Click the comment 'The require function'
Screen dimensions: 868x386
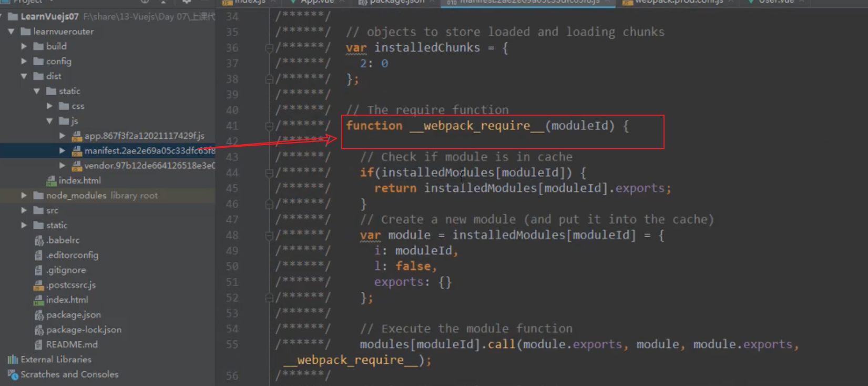pyautogui.click(x=427, y=110)
